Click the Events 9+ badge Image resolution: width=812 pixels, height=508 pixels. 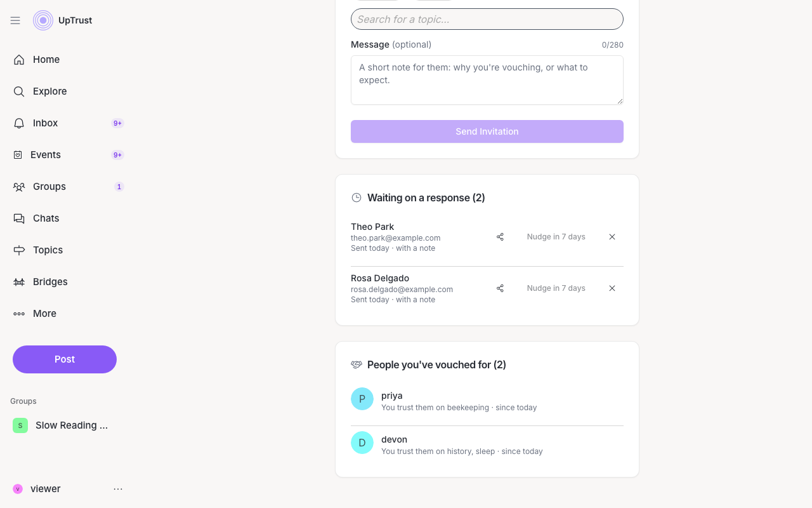[117, 155]
